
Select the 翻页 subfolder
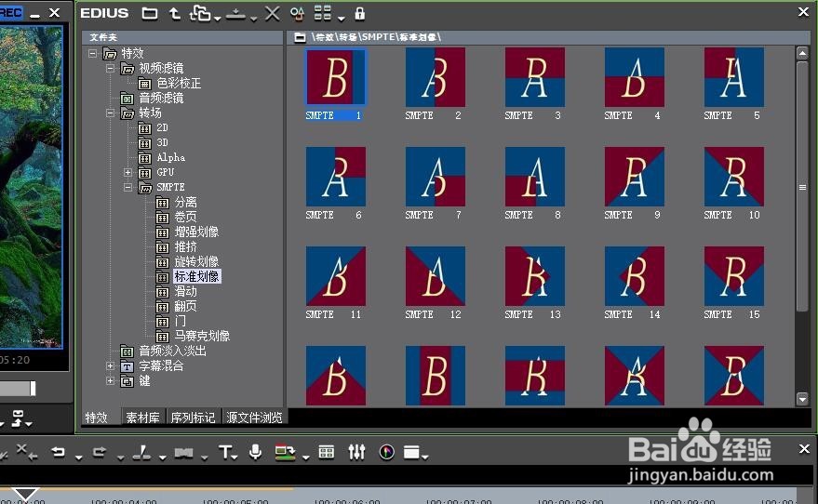(185, 306)
